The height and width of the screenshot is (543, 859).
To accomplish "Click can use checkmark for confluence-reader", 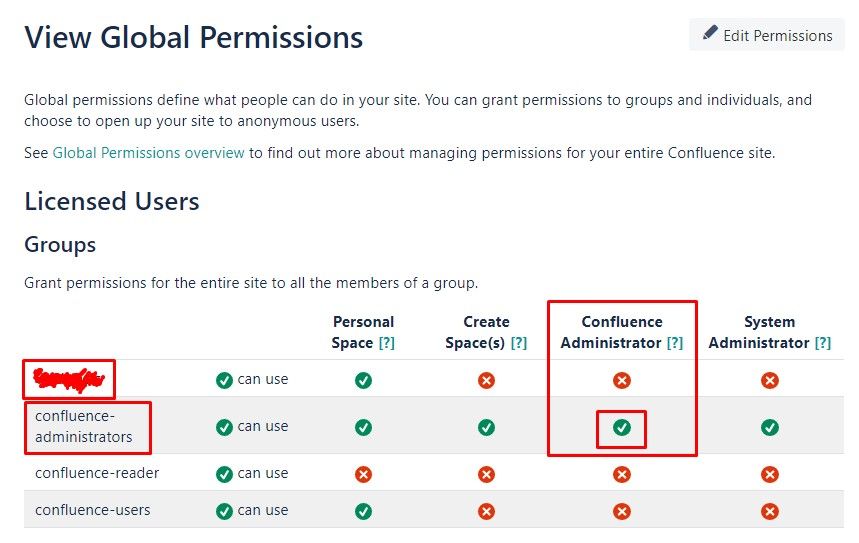I will 224,474.
